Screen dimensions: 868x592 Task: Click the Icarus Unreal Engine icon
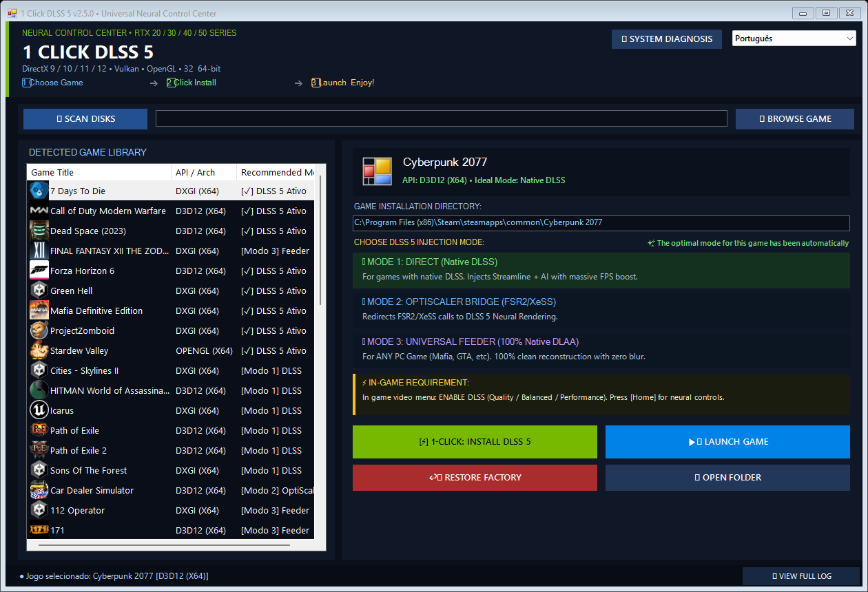coord(39,410)
